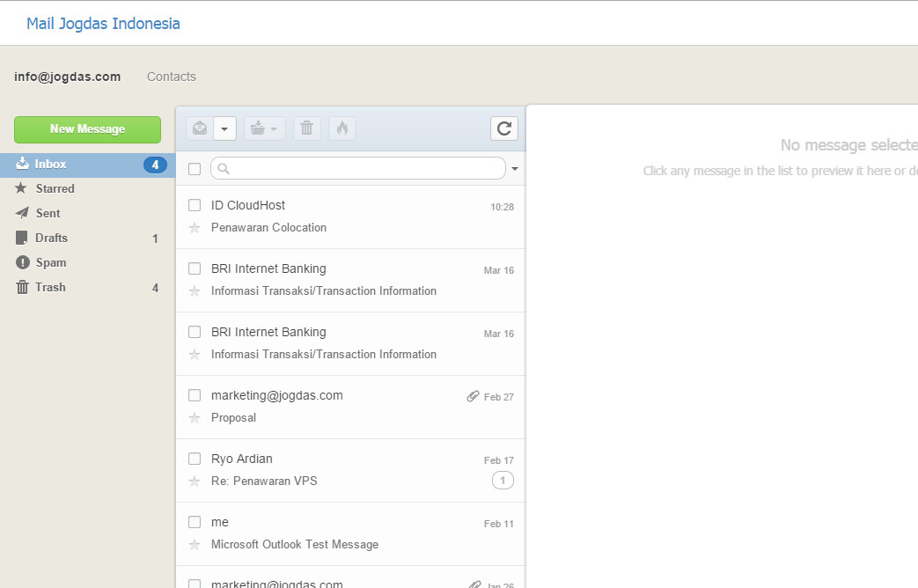Open the move-to-folder dropdown

(264, 129)
